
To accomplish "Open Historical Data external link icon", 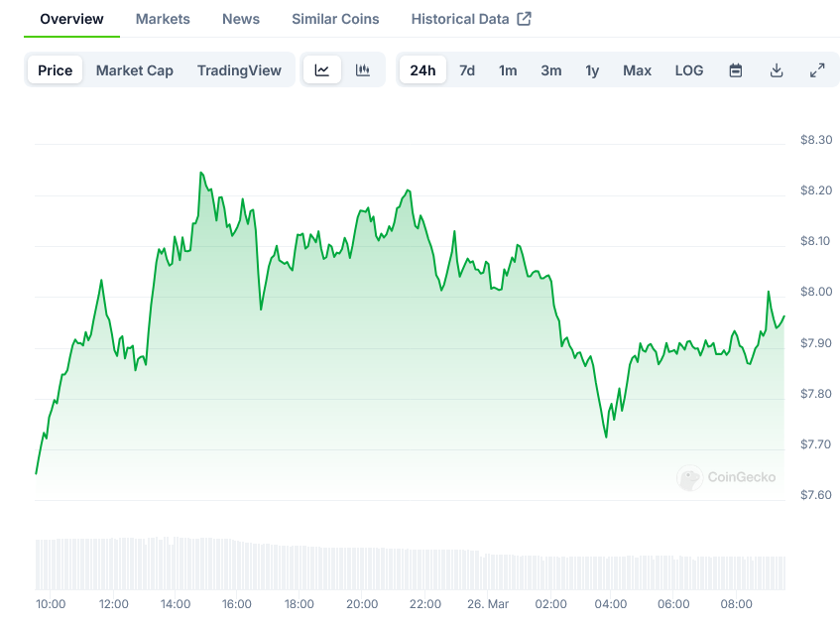I will tap(524, 19).
